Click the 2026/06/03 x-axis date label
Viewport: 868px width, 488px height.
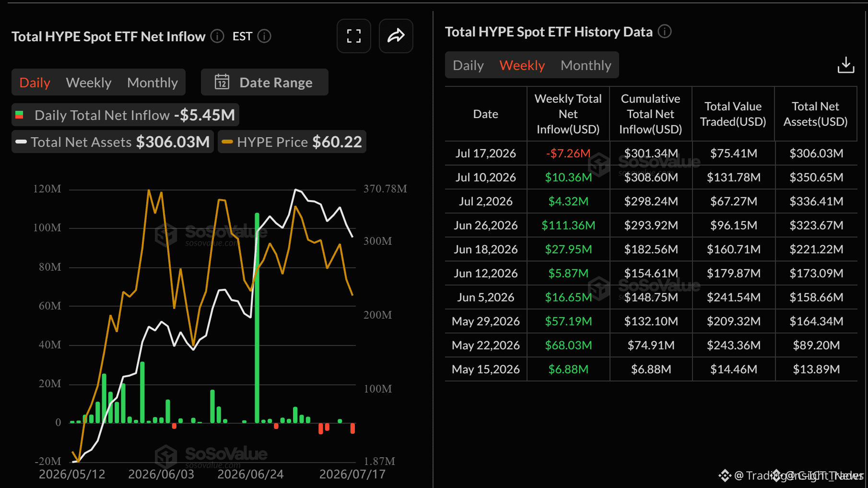click(161, 475)
